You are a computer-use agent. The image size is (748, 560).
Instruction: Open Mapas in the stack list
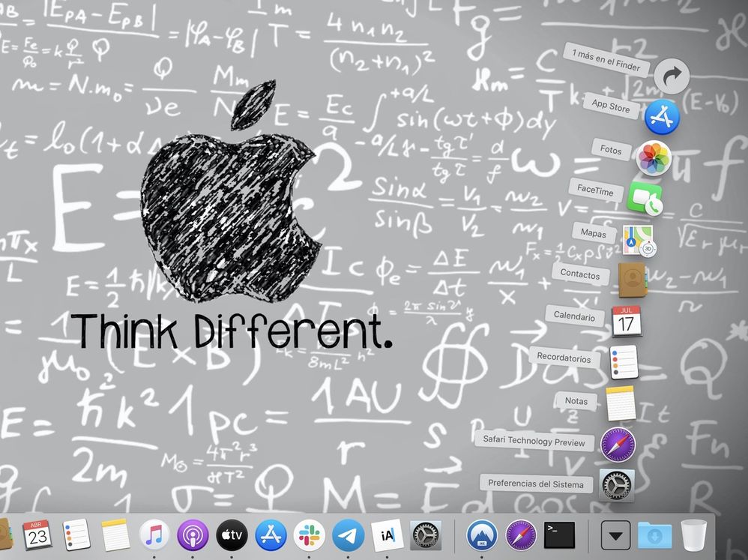tap(637, 241)
